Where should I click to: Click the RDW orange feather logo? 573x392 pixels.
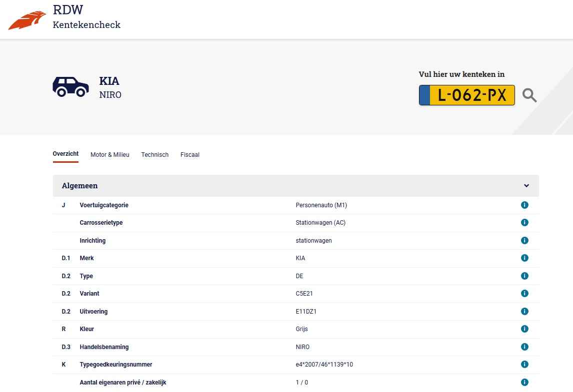point(27,20)
